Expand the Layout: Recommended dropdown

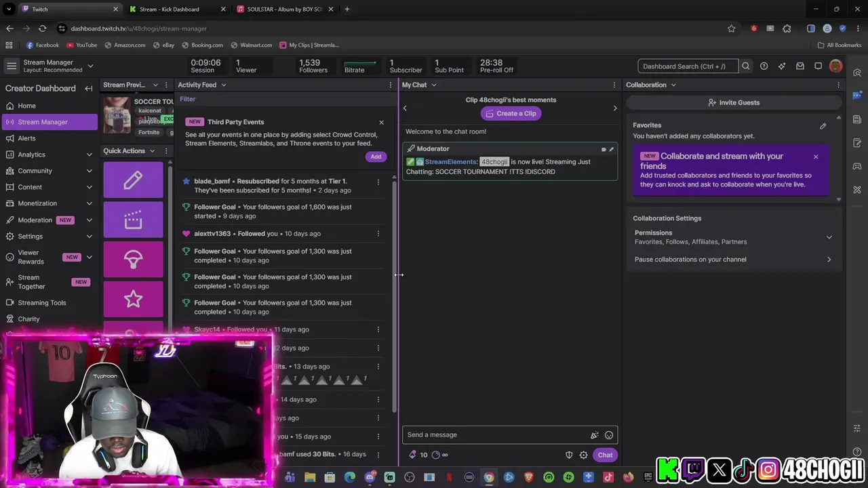90,66
